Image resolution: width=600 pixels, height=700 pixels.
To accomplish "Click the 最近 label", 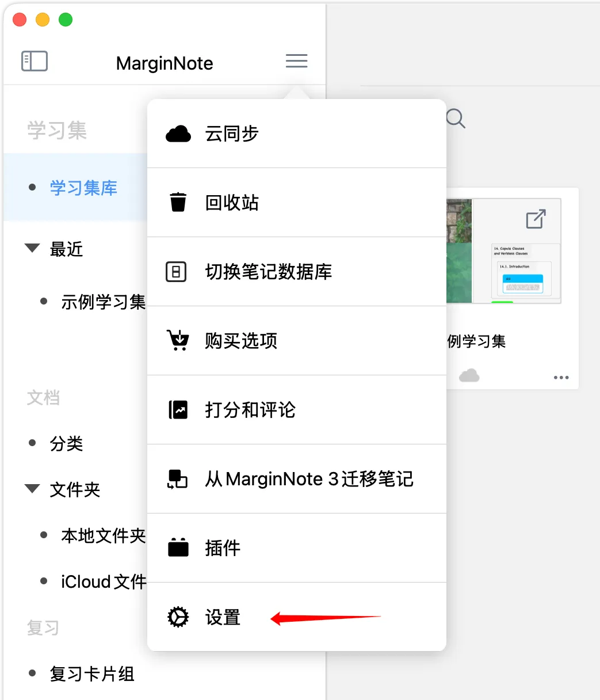I will click(66, 249).
